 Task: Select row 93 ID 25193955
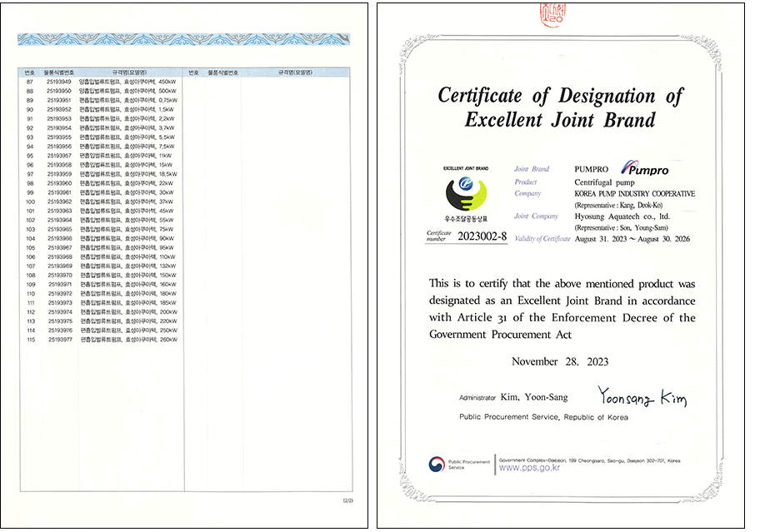point(59,137)
